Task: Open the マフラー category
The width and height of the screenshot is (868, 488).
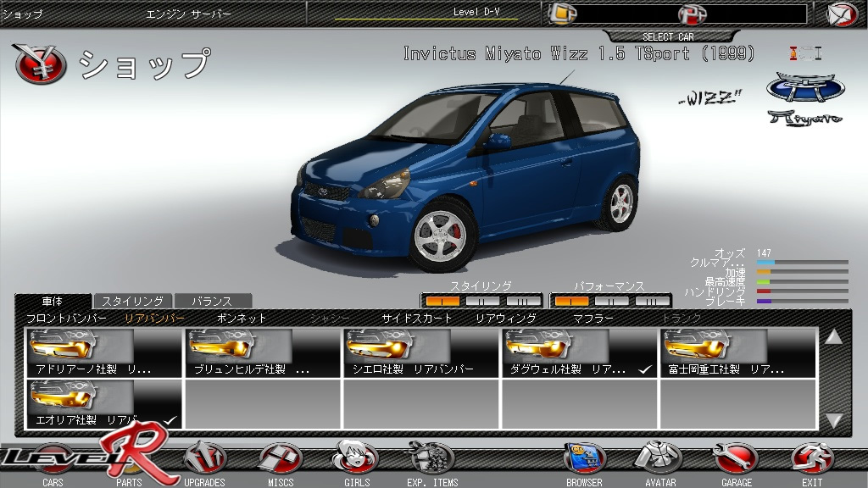Action: 593,319
